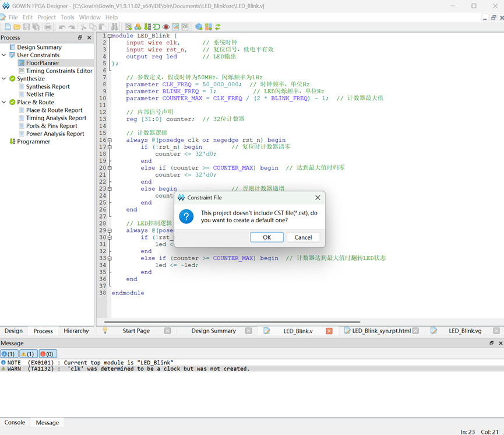Click Cancel in Constraint File dialog
The width and height of the screenshot is (504, 435).
pyautogui.click(x=303, y=237)
